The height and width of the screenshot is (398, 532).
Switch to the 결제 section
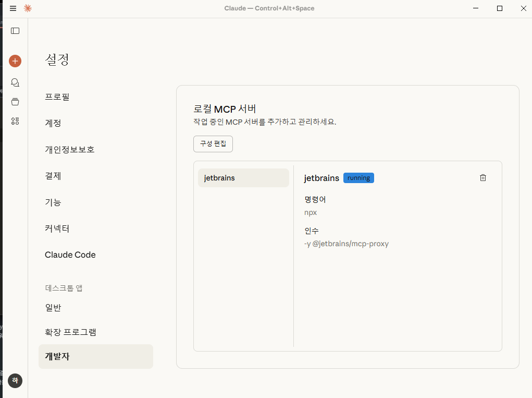click(53, 176)
